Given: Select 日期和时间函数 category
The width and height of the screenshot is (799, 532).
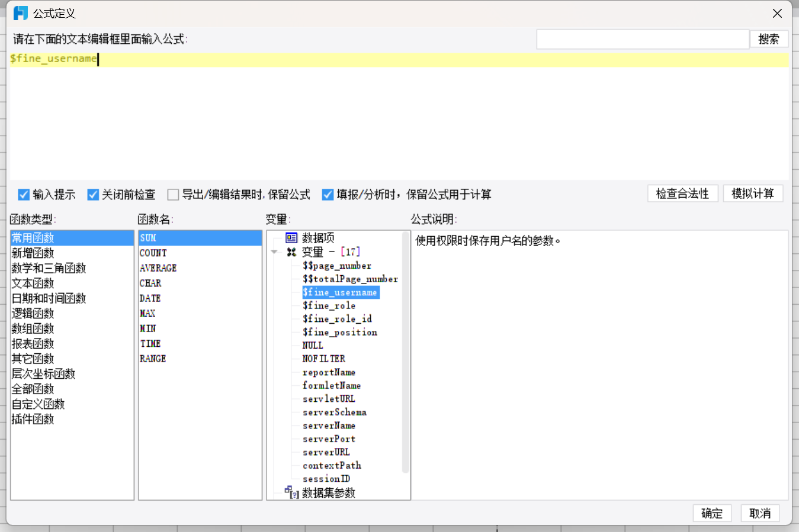Looking at the screenshot, I should pos(49,298).
